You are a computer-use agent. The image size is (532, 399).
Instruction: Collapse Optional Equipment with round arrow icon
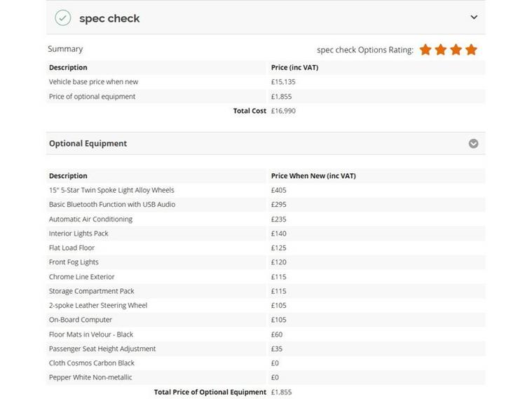point(473,144)
